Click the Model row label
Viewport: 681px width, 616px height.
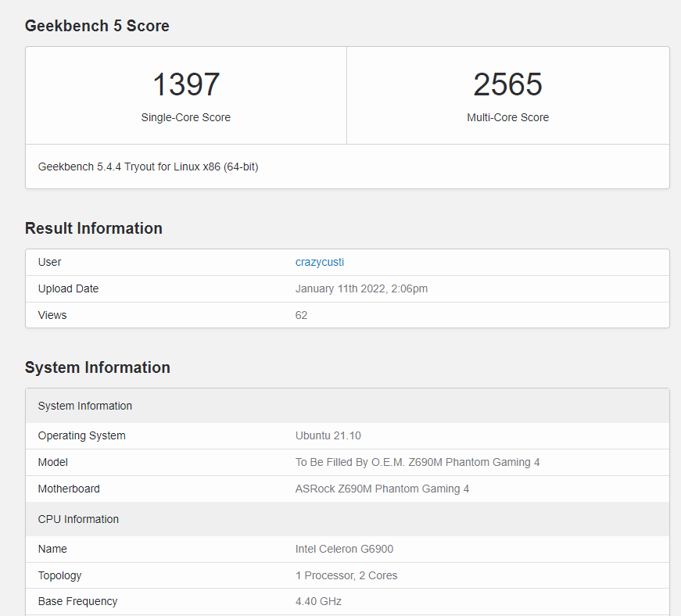[52, 462]
